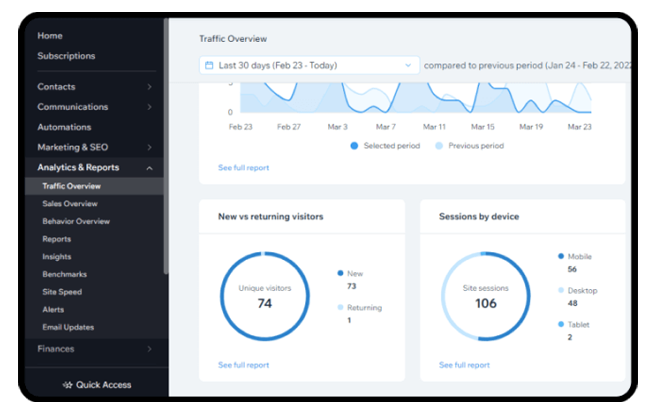The height and width of the screenshot is (414, 656).
Task: Click See full report under traffic chart
Action: tap(243, 167)
